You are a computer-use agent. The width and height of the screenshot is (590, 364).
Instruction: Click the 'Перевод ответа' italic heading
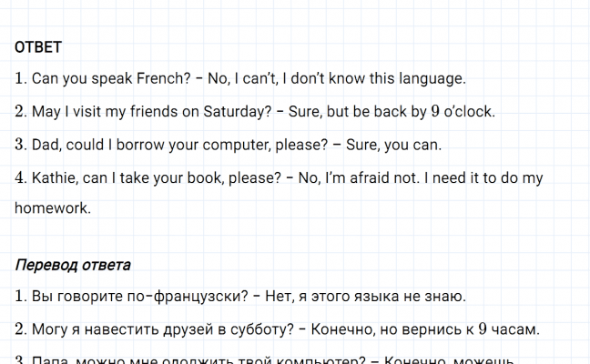click(x=73, y=266)
